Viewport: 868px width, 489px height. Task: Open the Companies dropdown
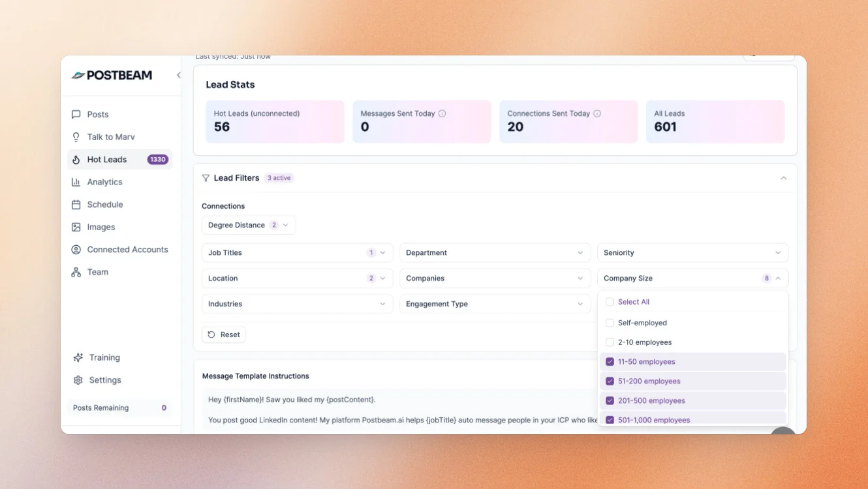[x=495, y=278]
